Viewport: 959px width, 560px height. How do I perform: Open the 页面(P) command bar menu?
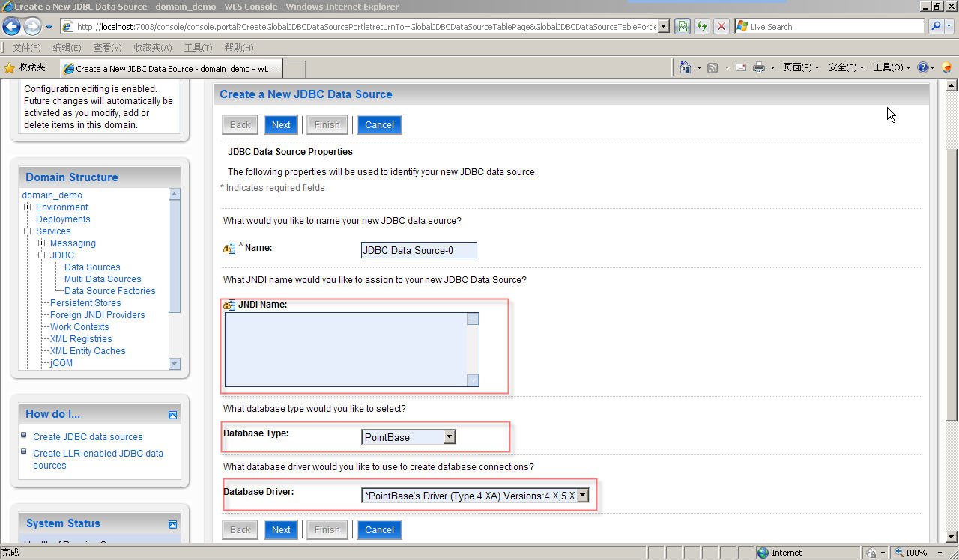[x=801, y=67]
